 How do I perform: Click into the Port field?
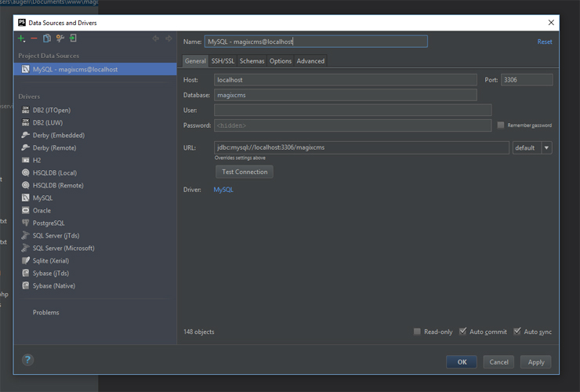[527, 80]
